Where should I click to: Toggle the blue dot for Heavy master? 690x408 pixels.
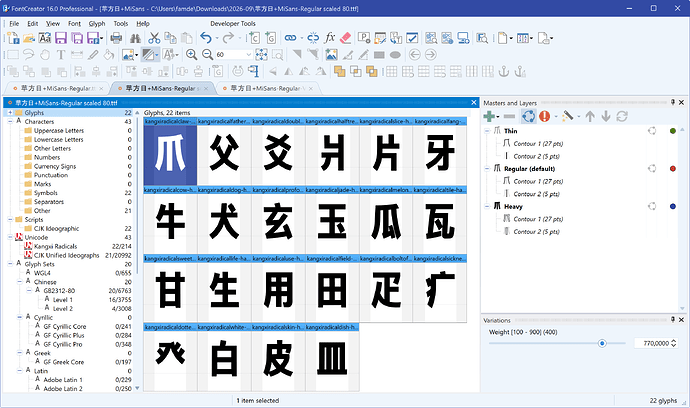tap(672, 206)
